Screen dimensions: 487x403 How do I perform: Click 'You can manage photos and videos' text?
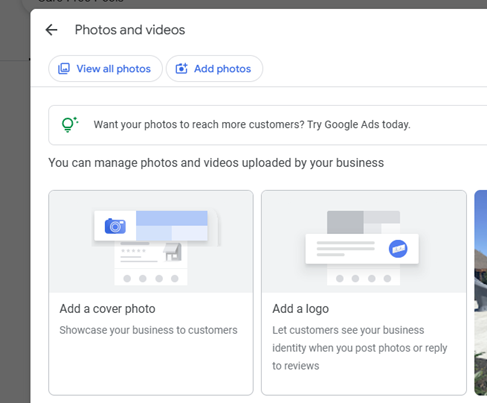click(216, 163)
